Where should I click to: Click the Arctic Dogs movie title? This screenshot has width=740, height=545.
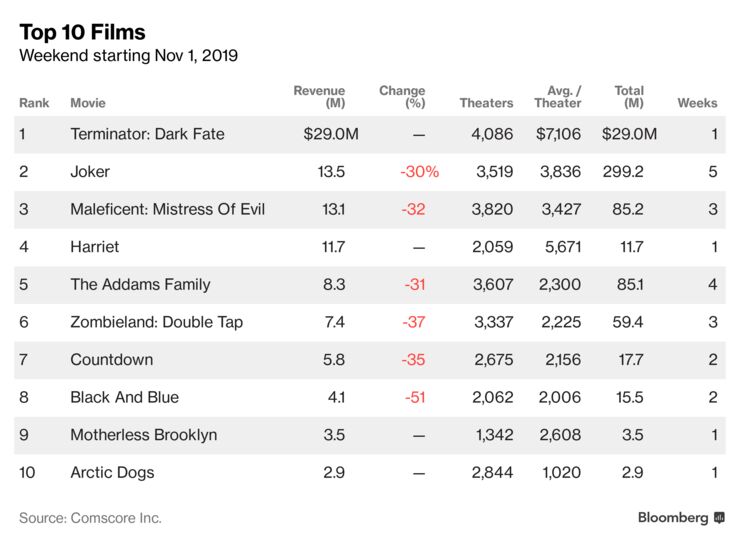[112, 472]
